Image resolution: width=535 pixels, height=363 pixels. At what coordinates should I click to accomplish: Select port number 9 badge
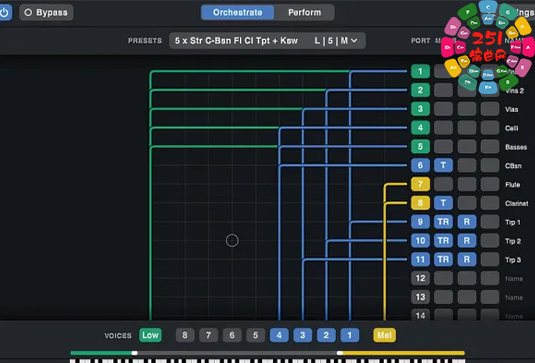[x=420, y=222]
